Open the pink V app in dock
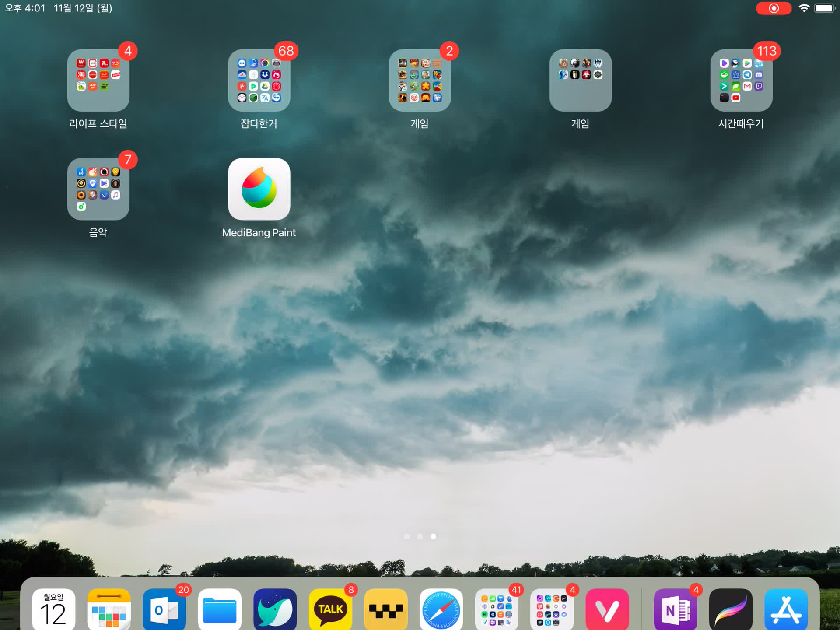This screenshot has height=630, width=840. point(607,609)
